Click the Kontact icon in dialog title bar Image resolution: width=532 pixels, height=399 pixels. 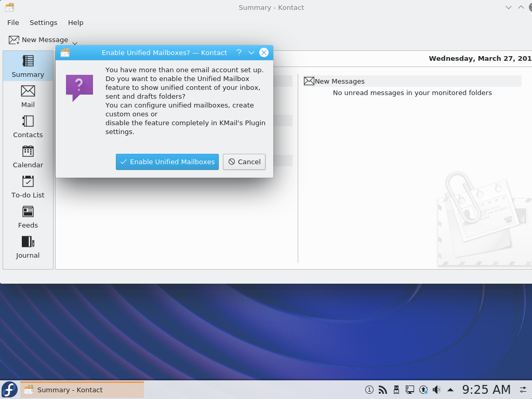click(65, 52)
